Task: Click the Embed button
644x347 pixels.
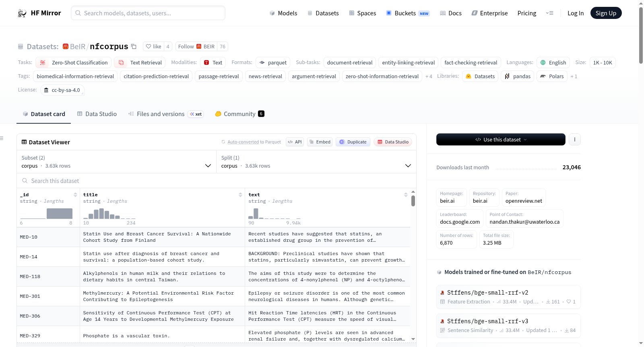Action: pos(320,142)
